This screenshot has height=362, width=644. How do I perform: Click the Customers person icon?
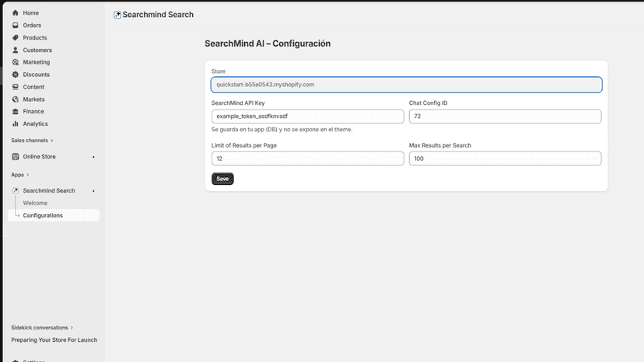tap(16, 50)
